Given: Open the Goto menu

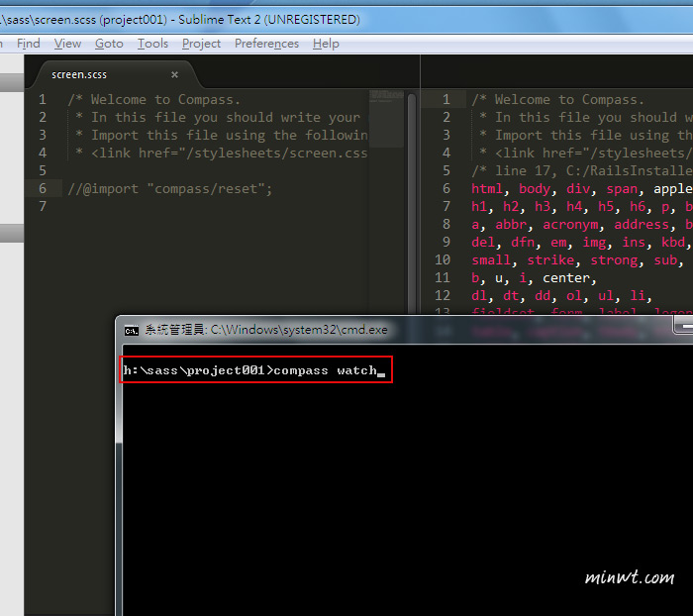Looking at the screenshot, I should click(109, 44).
